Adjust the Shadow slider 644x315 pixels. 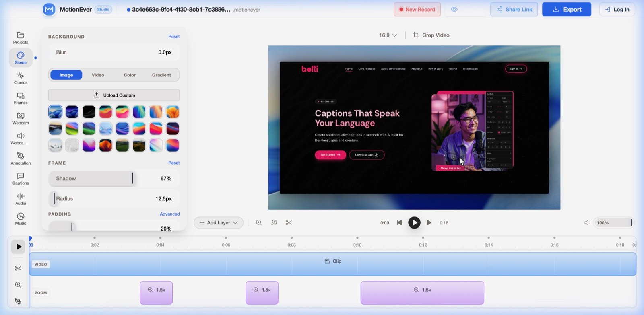pos(114,178)
